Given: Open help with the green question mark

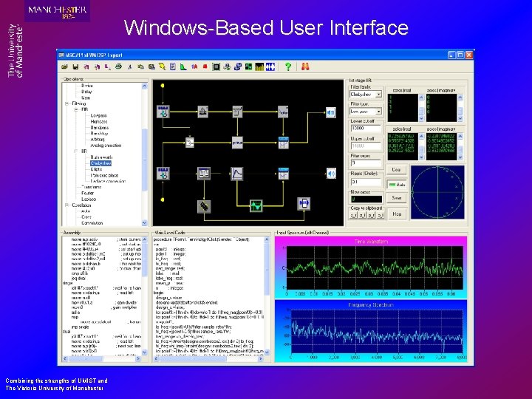Looking at the screenshot, I should coord(288,66).
